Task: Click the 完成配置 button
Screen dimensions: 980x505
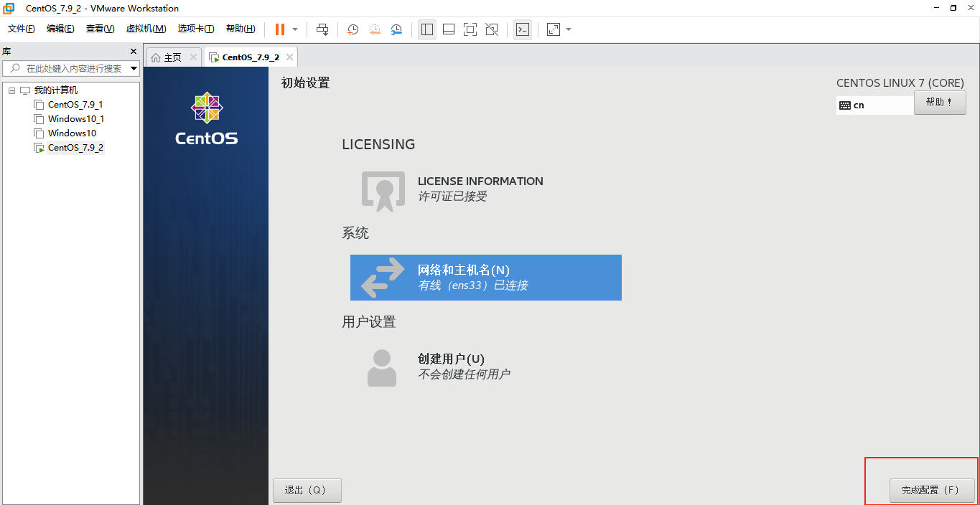Action: pyautogui.click(x=931, y=490)
